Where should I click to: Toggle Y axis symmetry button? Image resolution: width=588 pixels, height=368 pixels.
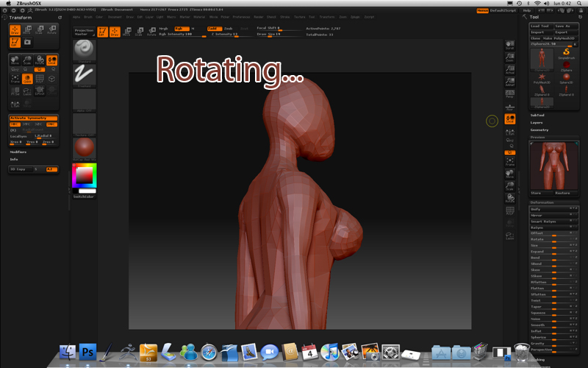pos(27,124)
